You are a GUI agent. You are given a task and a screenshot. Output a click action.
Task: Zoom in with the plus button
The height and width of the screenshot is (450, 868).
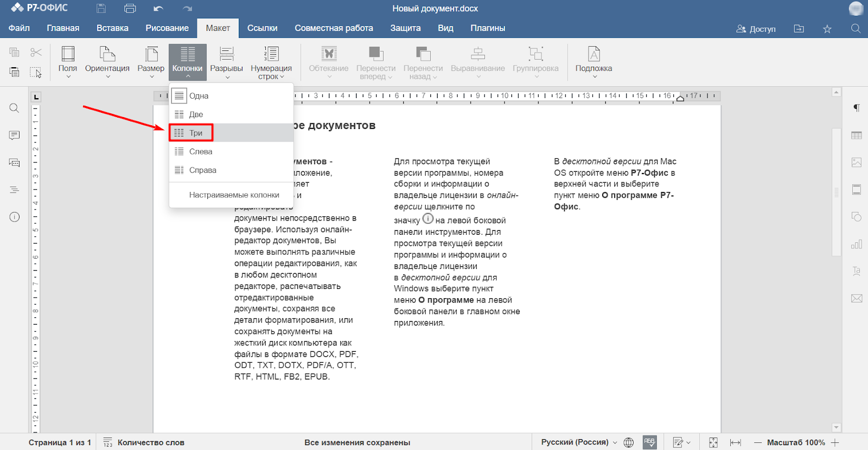pyautogui.click(x=835, y=442)
